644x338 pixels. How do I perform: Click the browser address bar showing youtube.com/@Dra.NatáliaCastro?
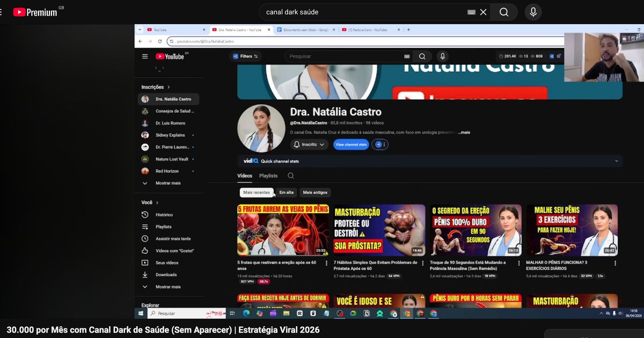coord(365,41)
